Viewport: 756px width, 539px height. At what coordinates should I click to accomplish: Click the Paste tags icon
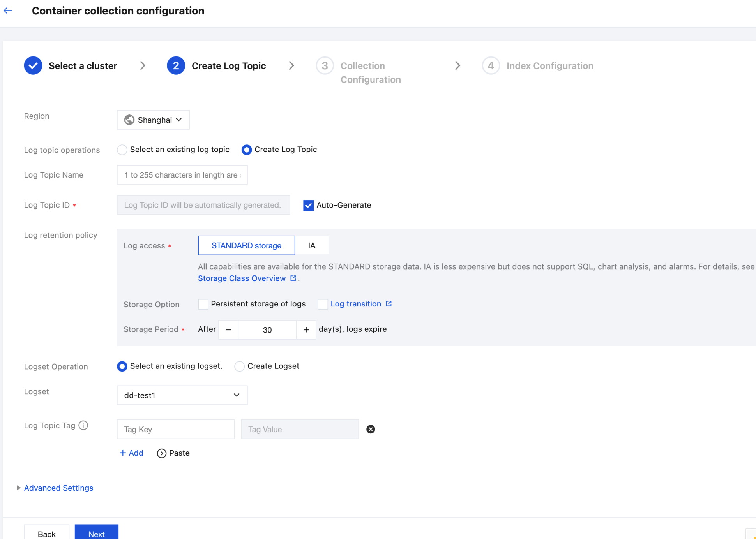click(x=161, y=453)
